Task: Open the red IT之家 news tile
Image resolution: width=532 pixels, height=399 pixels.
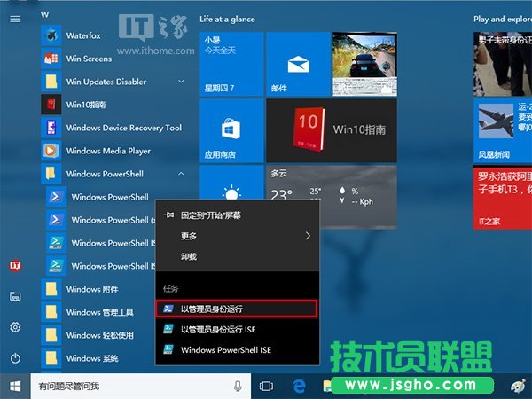Action: point(503,198)
